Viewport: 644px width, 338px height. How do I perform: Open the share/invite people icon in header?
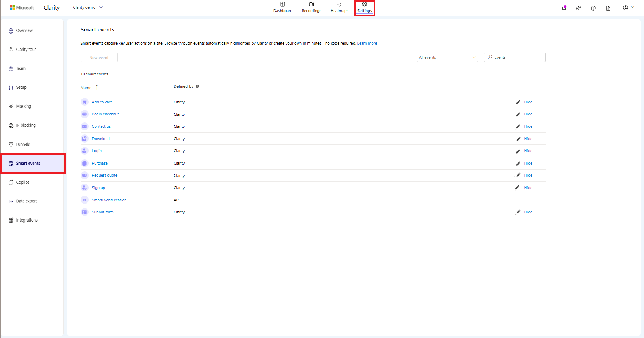(x=578, y=8)
